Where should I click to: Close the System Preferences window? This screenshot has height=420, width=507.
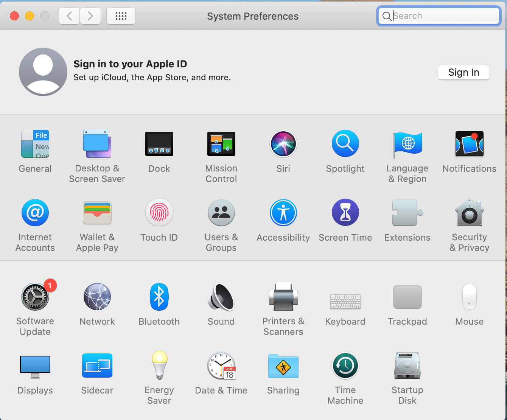click(14, 16)
